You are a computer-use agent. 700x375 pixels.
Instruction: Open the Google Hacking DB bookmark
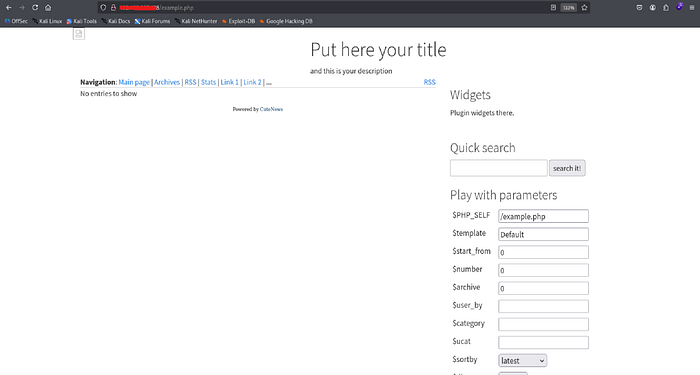coord(286,21)
